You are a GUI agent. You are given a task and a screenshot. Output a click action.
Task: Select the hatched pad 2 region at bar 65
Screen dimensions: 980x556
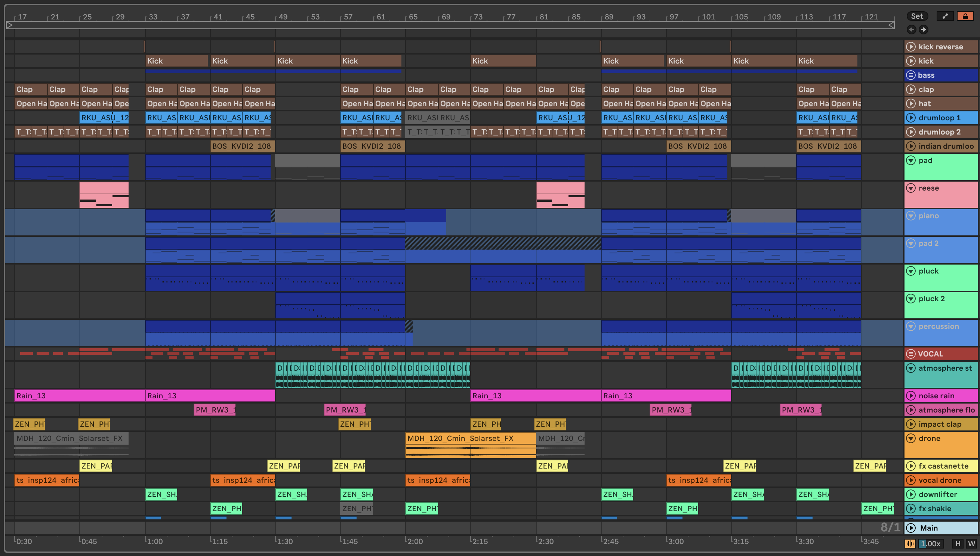point(503,243)
